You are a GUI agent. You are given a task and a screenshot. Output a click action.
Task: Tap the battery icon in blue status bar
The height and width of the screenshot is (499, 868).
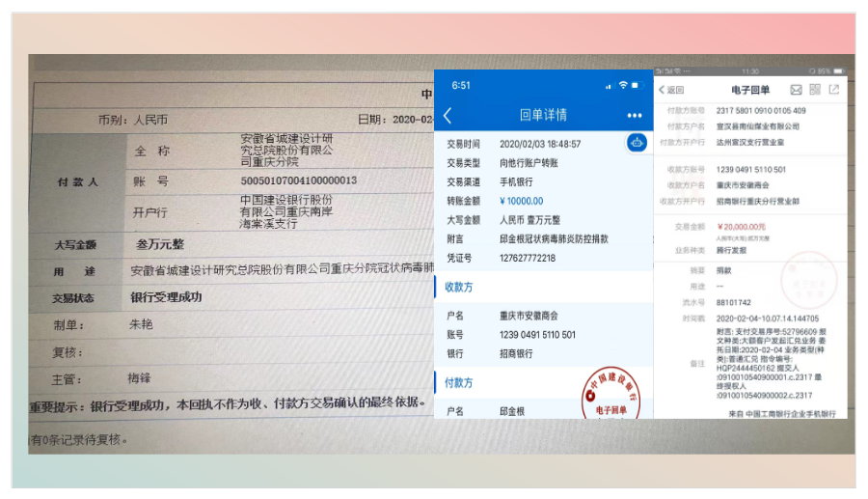coord(637,85)
